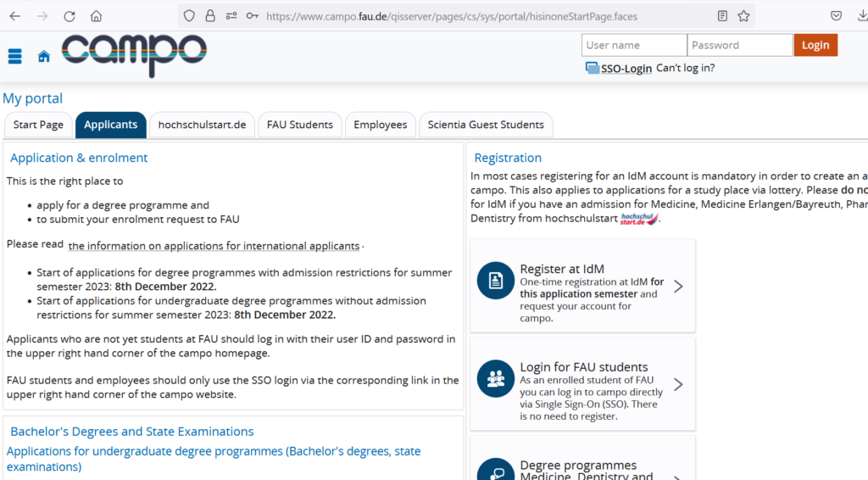Viewport: 868px width, 480px height.
Task: Open the hochschulstart.de tab
Action: [202, 125]
